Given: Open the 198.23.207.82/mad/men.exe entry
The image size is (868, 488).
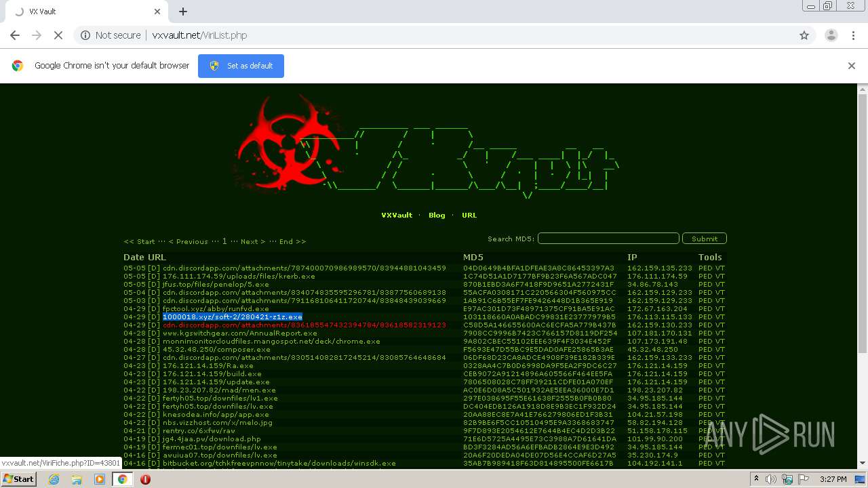Looking at the screenshot, I should pyautogui.click(x=219, y=390).
